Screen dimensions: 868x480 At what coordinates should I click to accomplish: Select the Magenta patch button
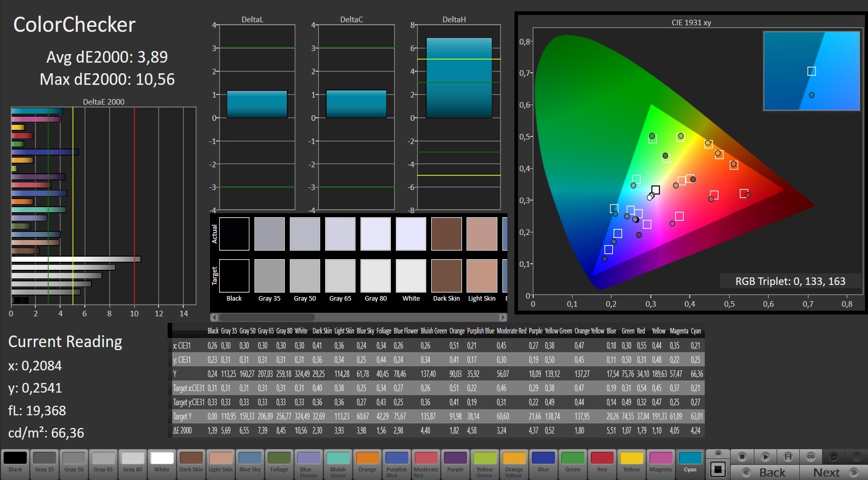[660, 464]
